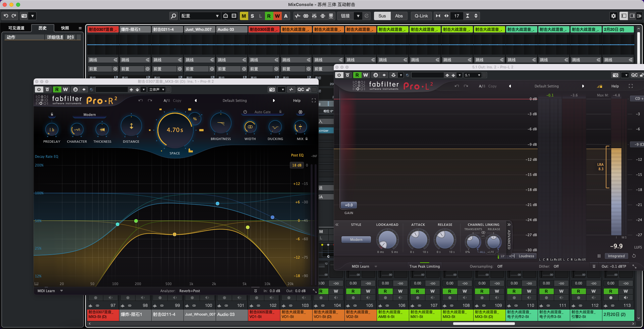Click the search channels magnifier icon
Viewport: 644px width, 329px height.
pyautogui.click(x=173, y=16)
